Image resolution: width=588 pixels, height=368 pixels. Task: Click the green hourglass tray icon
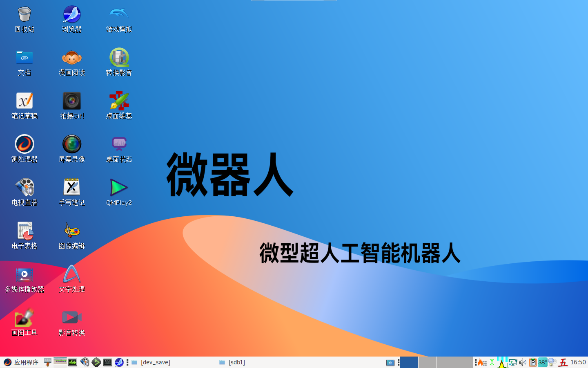(492, 362)
